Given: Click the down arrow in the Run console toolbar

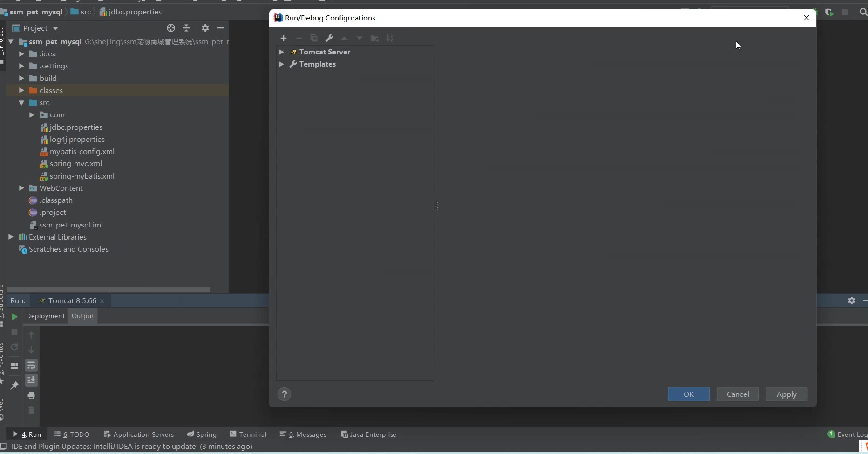Looking at the screenshot, I should [31, 350].
